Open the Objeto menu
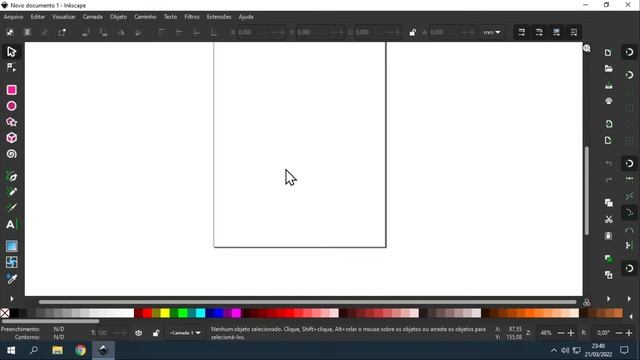This screenshot has height=360, width=640. (118, 17)
